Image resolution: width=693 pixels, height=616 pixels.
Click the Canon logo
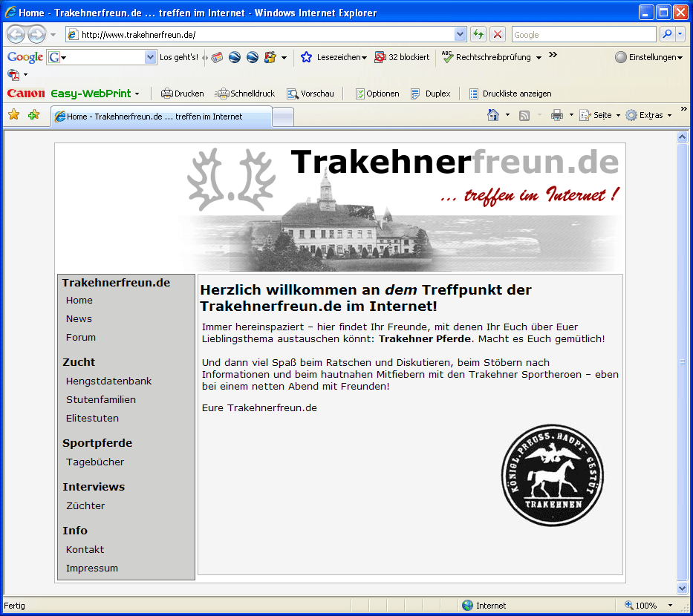click(26, 94)
